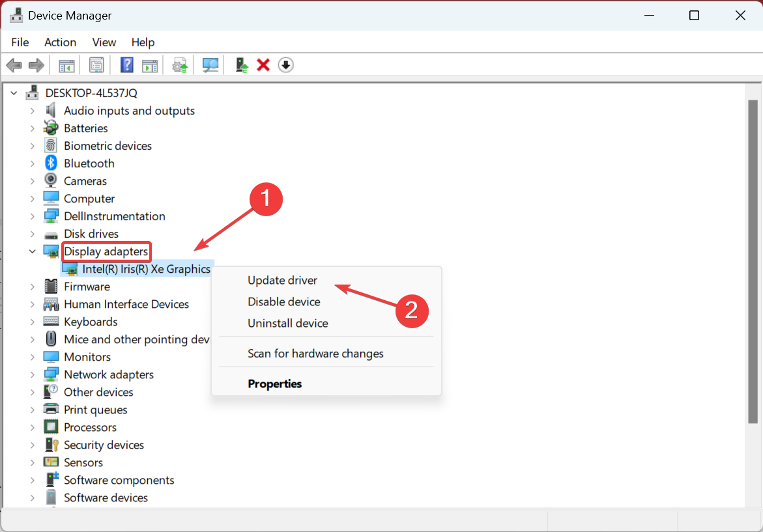Click Scan for hardware changes monitor icon
This screenshot has height=532, width=763.
click(210, 65)
